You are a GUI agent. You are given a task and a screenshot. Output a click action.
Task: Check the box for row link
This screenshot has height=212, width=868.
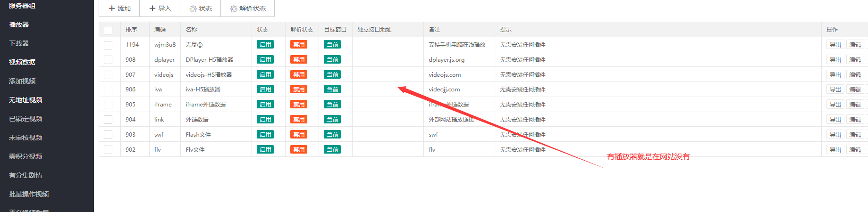tap(108, 120)
